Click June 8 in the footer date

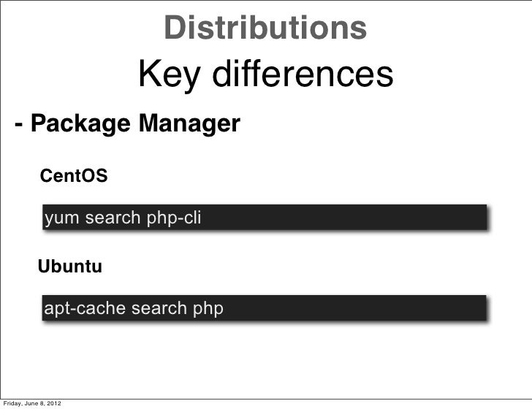pyautogui.click(x=34, y=404)
